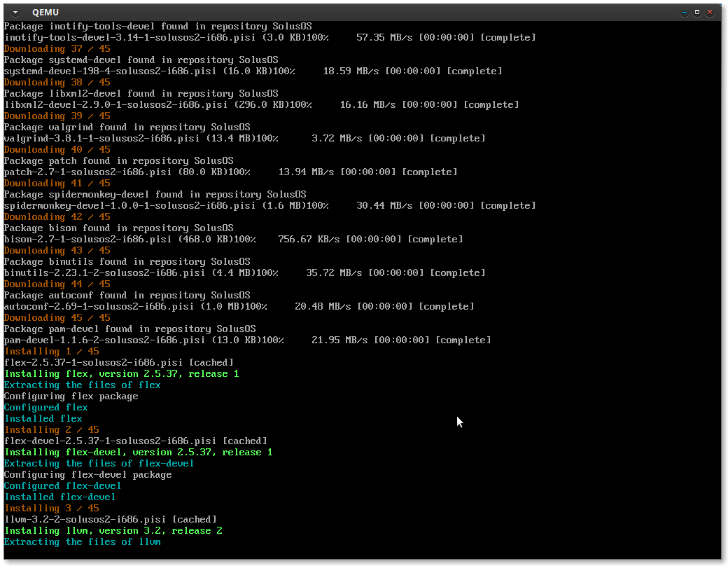Click the 'Configured flex' status line
Image resolution: width=728 pixels, height=566 pixels.
tap(45, 407)
